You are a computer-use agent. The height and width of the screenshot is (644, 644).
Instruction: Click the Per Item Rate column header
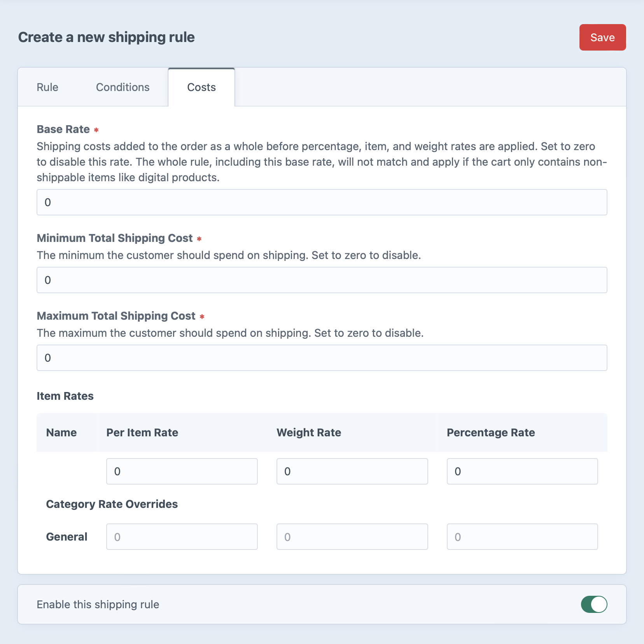pyautogui.click(x=142, y=432)
